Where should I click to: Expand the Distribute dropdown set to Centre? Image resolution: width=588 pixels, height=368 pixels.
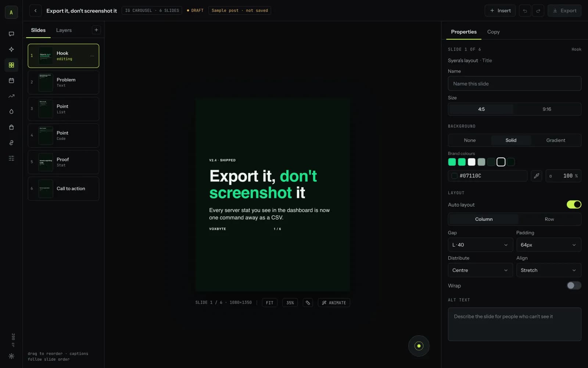[x=480, y=270]
